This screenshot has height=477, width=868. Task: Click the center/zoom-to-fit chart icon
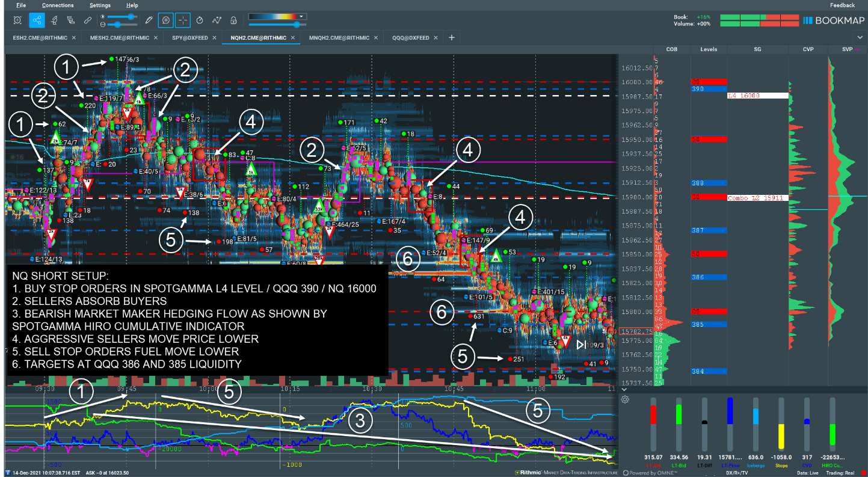[17, 20]
